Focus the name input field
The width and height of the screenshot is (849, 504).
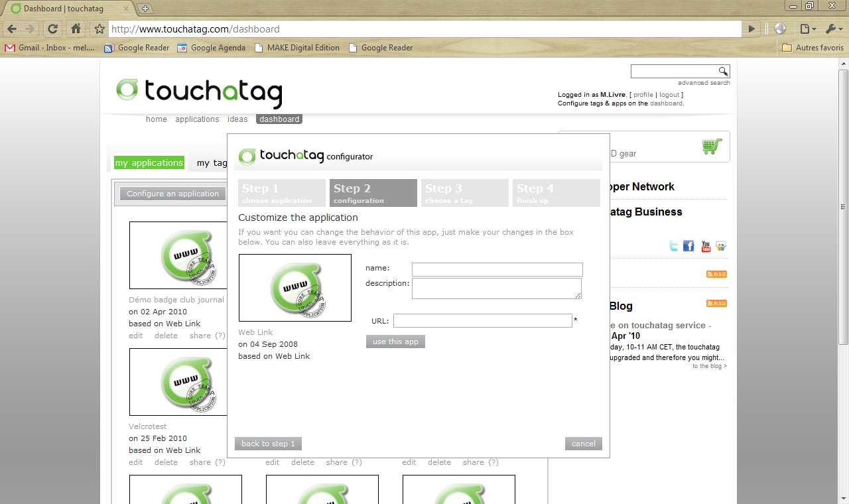497,269
